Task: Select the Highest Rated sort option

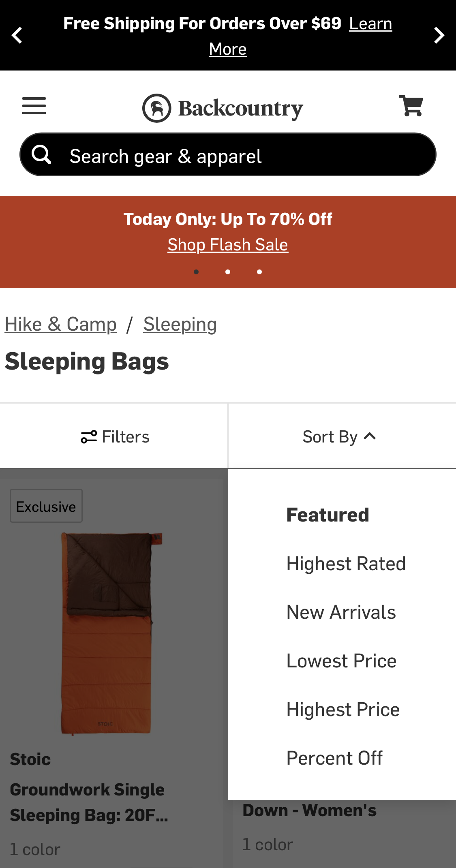Action: tap(346, 563)
